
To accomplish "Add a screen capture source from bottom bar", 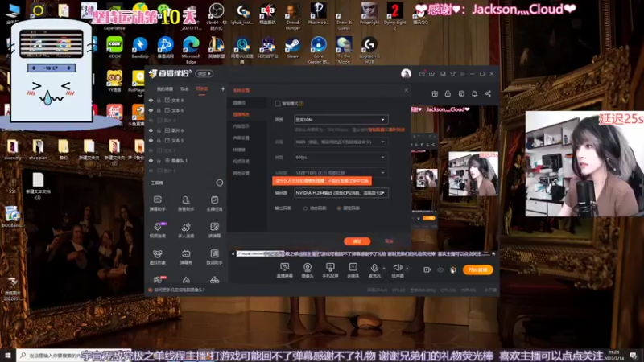I will click(284, 270).
